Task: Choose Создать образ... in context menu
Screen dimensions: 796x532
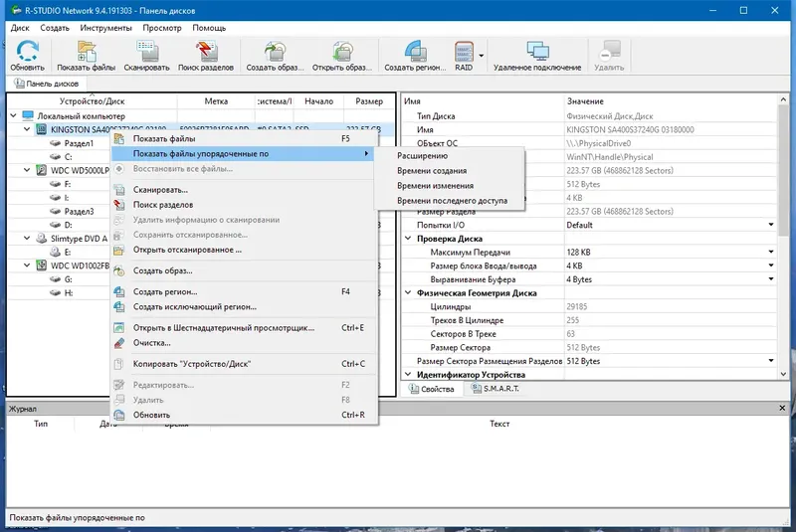Action: point(244,270)
